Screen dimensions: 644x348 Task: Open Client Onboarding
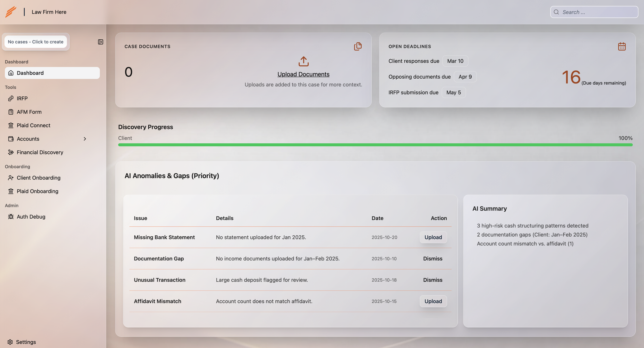pos(38,178)
